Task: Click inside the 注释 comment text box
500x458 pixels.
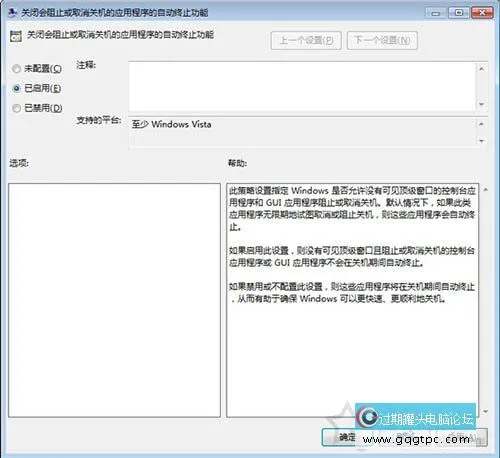Action: pyautogui.click(x=302, y=87)
